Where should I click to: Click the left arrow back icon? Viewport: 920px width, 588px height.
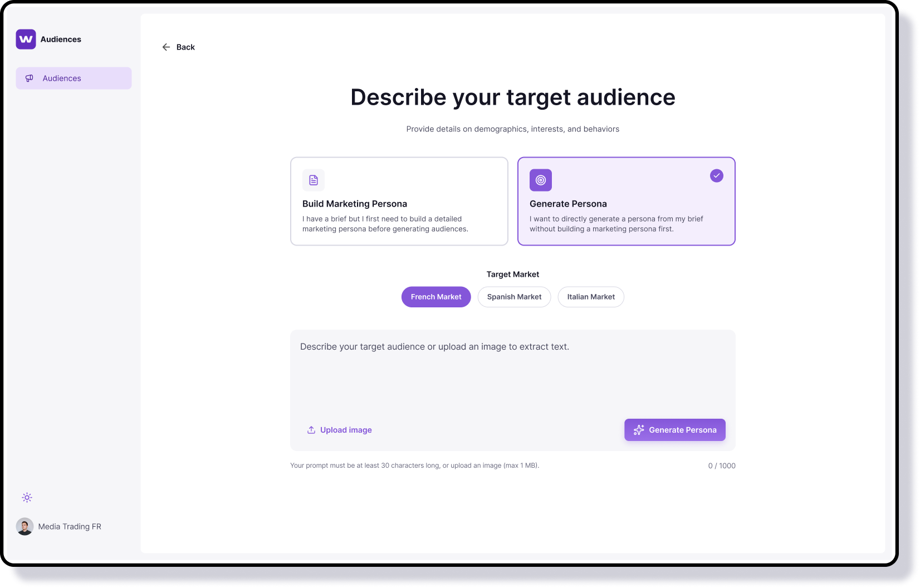(166, 47)
